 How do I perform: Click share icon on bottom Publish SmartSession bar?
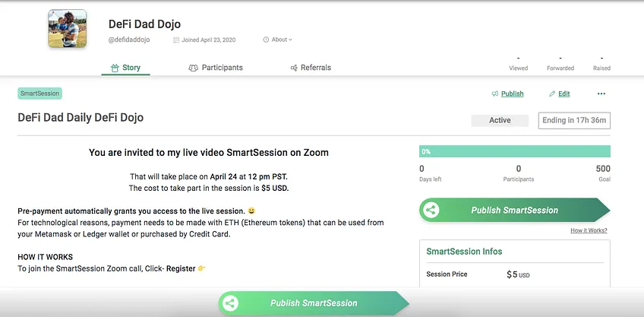230,304
